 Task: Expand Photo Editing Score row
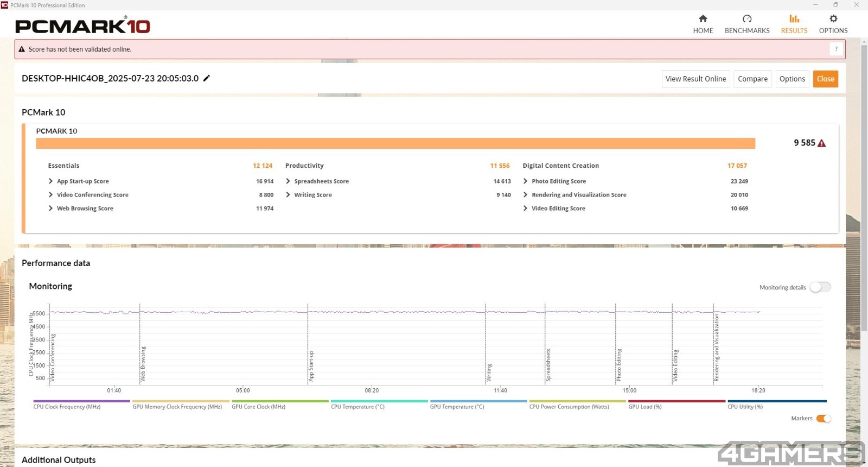525,181
